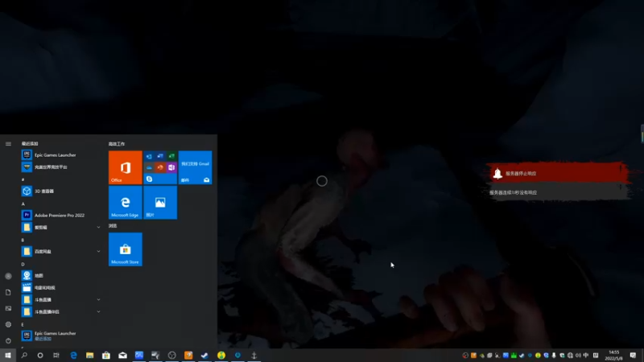
Task: Open Task View on the taskbar
Action: point(56,355)
